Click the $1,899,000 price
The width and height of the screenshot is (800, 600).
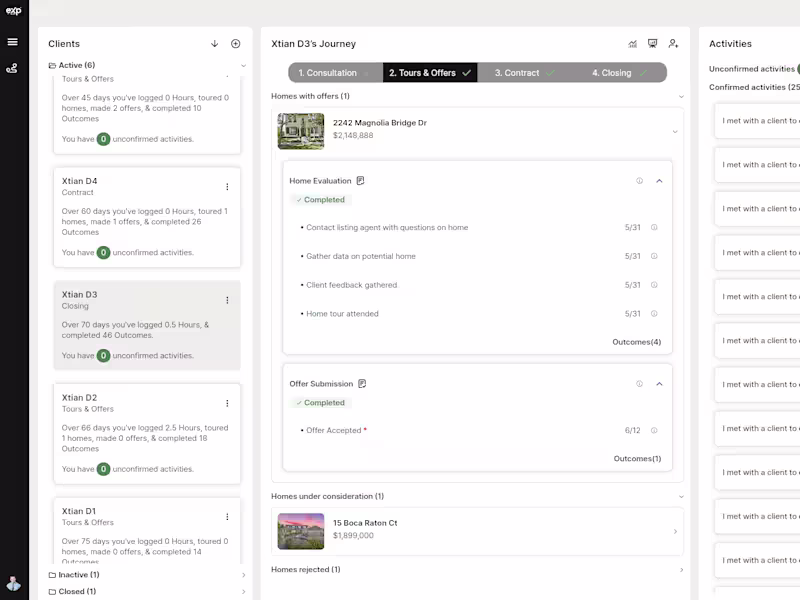point(353,535)
